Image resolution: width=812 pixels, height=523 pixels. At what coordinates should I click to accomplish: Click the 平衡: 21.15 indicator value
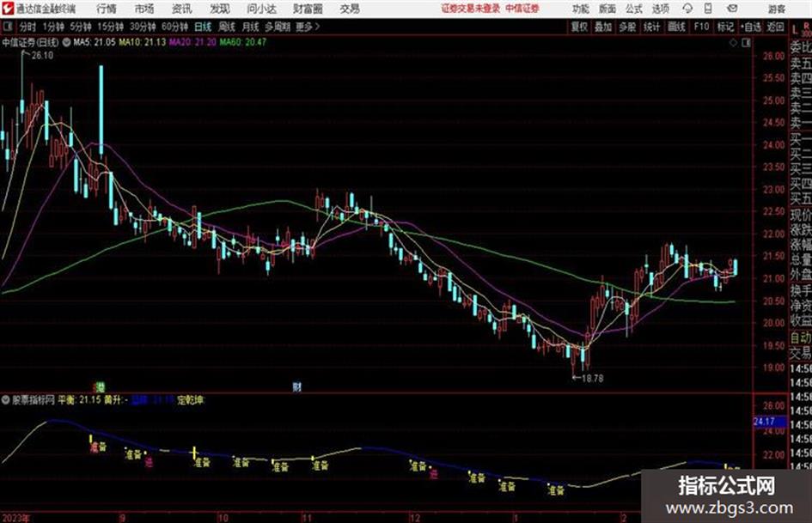[79, 400]
